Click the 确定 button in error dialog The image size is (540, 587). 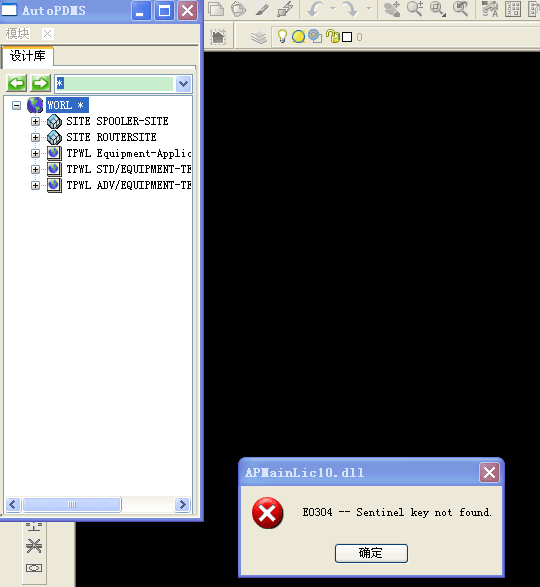click(x=371, y=553)
